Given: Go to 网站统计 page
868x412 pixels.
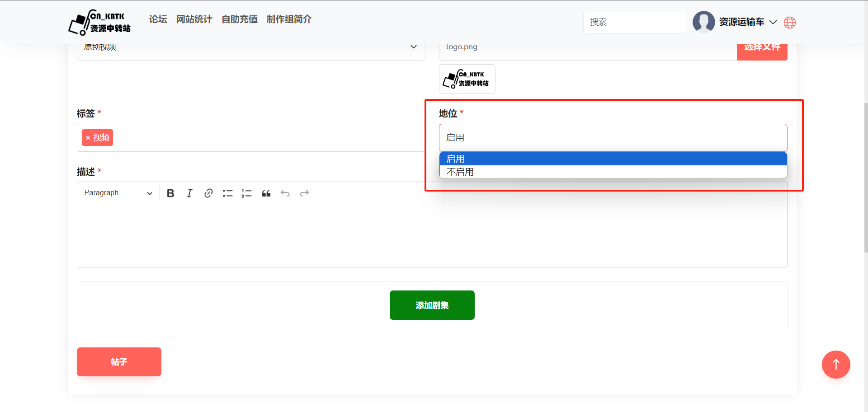Looking at the screenshot, I should click(194, 19).
